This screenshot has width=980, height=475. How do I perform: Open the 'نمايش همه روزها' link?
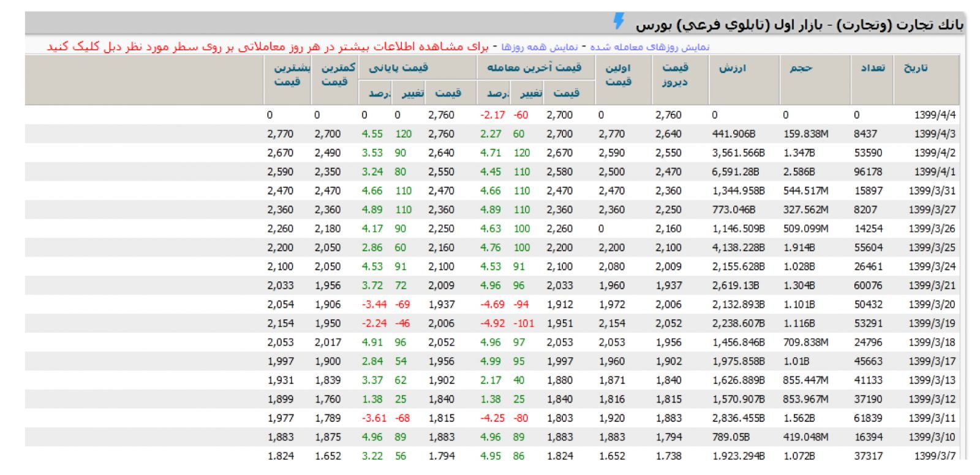(x=540, y=47)
